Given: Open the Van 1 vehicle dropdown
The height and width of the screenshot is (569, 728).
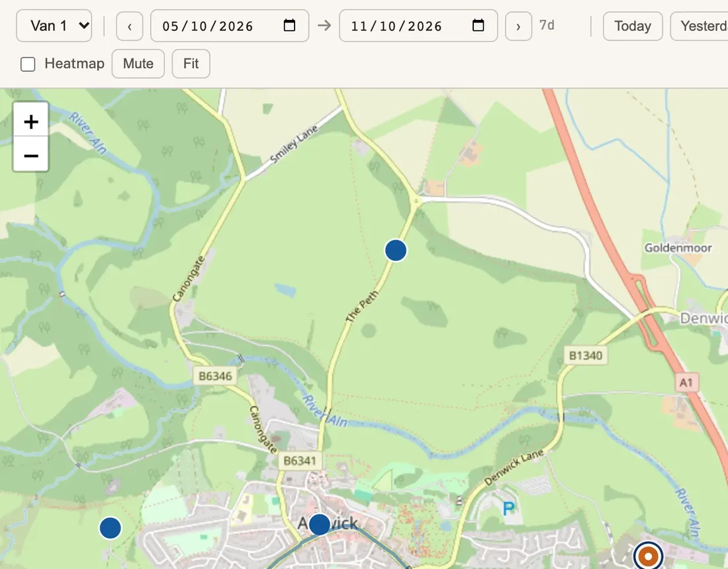Looking at the screenshot, I should tap(54, 26).
